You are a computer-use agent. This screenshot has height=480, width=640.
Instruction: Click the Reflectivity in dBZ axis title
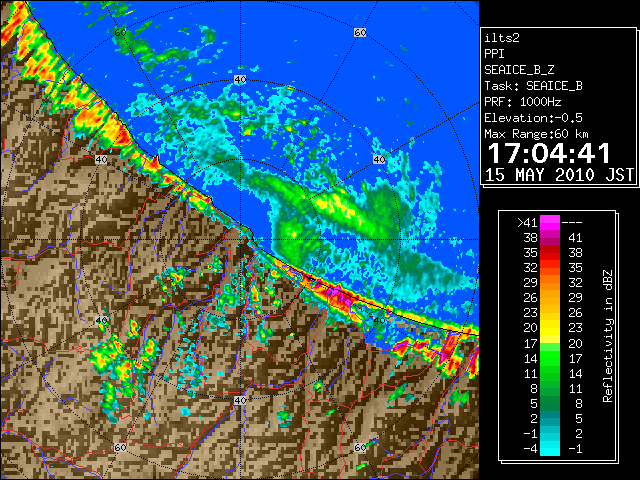click(x=608, y=336)
